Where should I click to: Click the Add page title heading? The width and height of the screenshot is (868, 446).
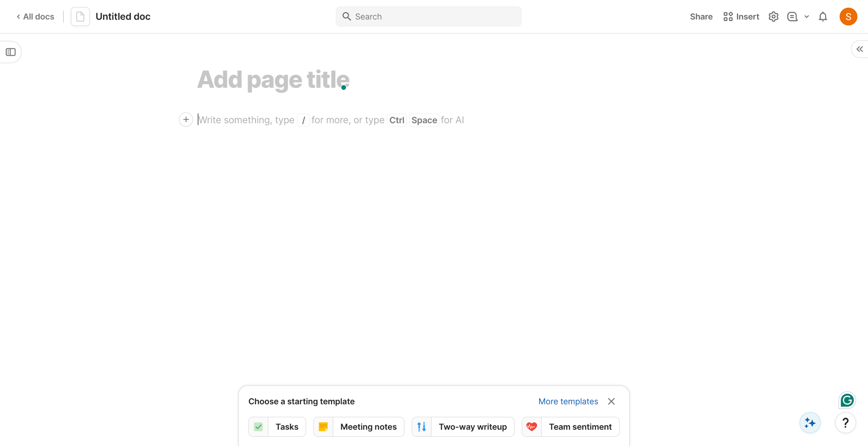pos(273,79)
